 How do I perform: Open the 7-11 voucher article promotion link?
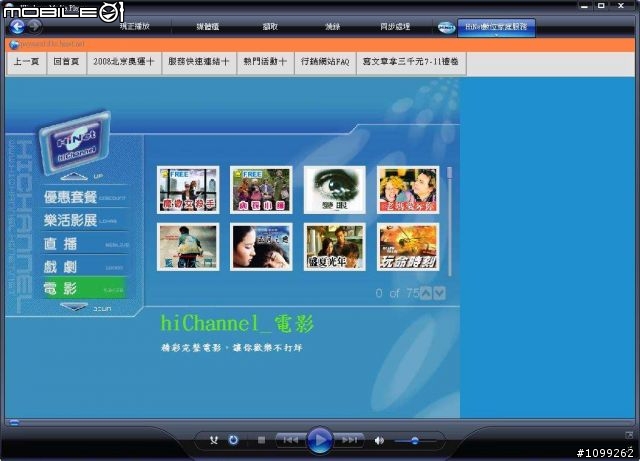pos(411,62)
